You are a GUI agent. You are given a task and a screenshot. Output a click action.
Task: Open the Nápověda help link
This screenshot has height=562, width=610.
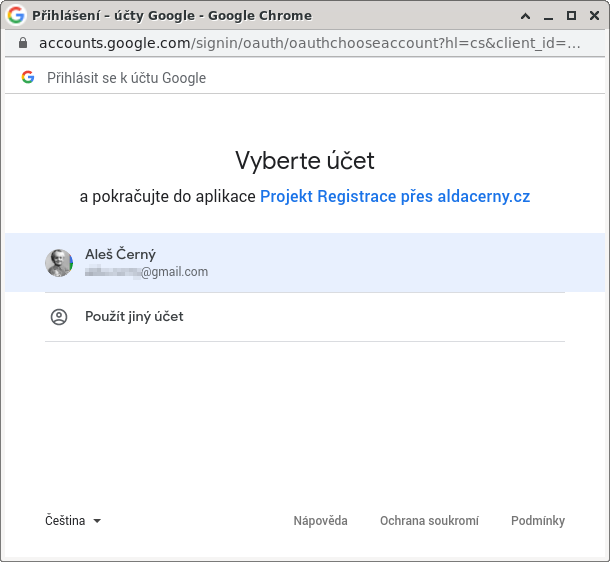321,520
